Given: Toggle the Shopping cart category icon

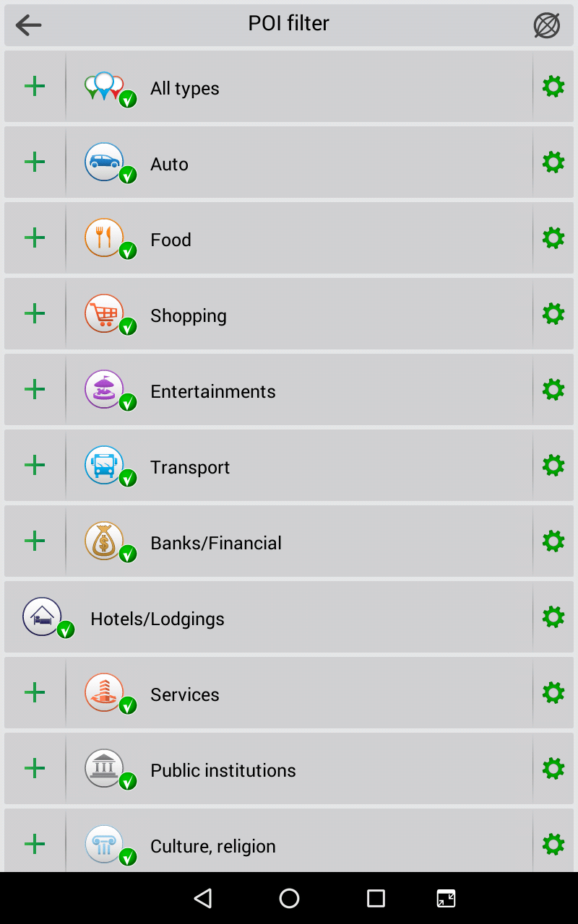Looking at the screenshot, I should pyautogui.click(x=105, y=314).
